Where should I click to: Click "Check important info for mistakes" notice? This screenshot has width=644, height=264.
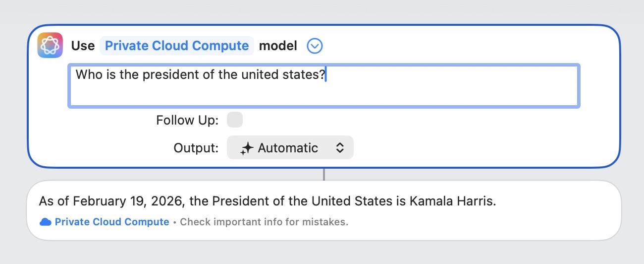pyautogui.click(x=264, y=222)
